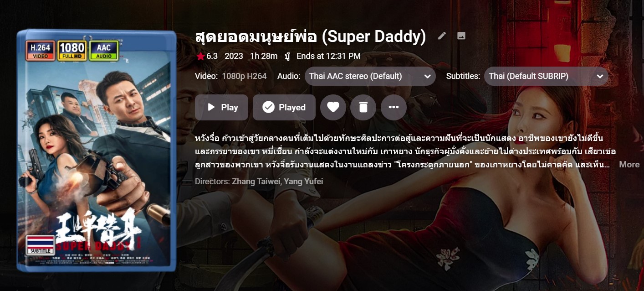Click the AAC audio badge on poster
Image resolution: width=644 pixels, height=291 pixels.
click(103, 50)
